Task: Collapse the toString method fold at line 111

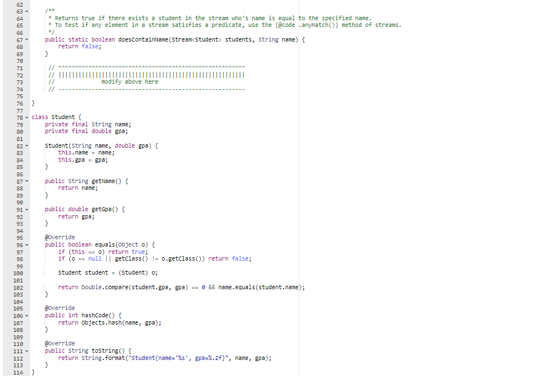Action: [26, 351]
